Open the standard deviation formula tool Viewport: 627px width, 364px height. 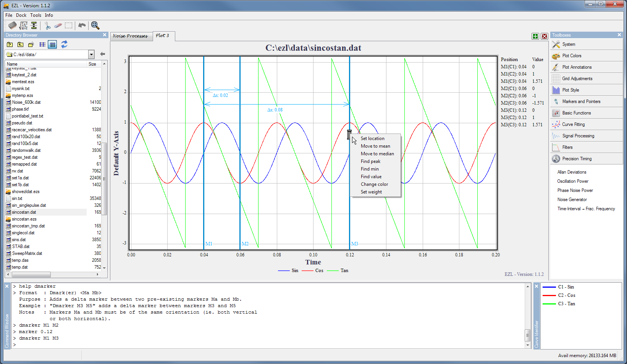[24, 26]
